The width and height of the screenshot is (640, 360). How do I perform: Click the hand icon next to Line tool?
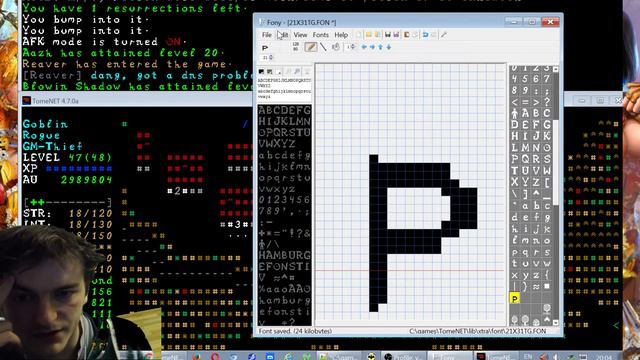pos(336,47)
